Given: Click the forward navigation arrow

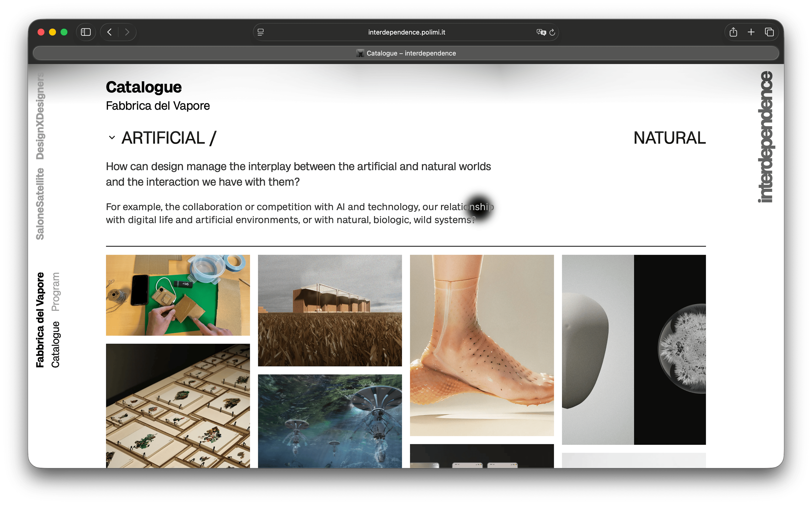Looking at the screenshot, I should point(127,32).
